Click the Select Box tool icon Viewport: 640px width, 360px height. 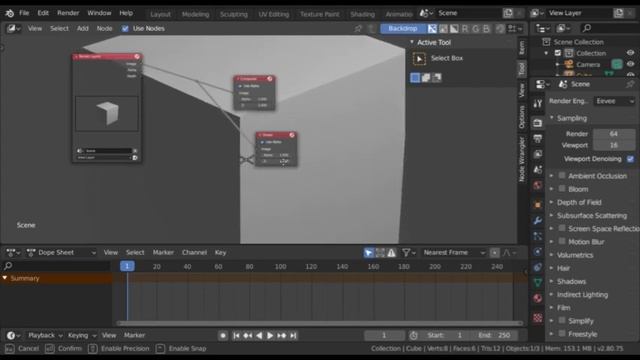(419, 59)
